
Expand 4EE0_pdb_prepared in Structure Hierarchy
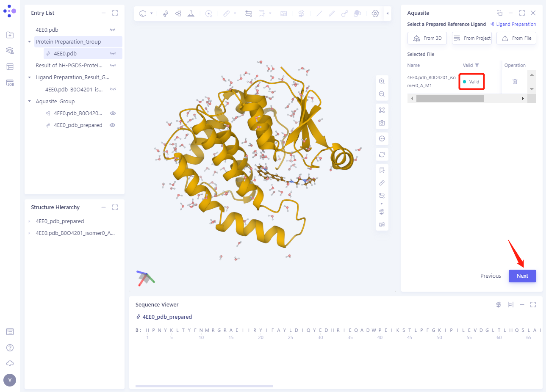[x=29, y=221]
